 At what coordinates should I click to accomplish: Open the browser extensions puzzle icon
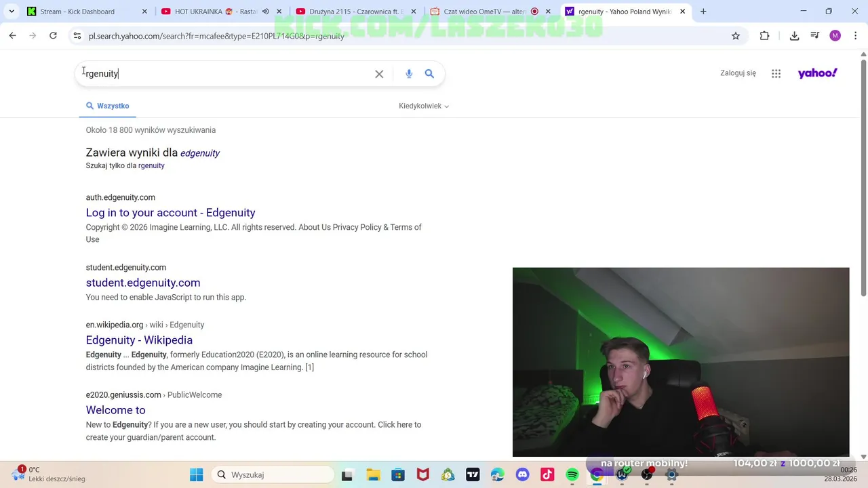coord(764,36)
